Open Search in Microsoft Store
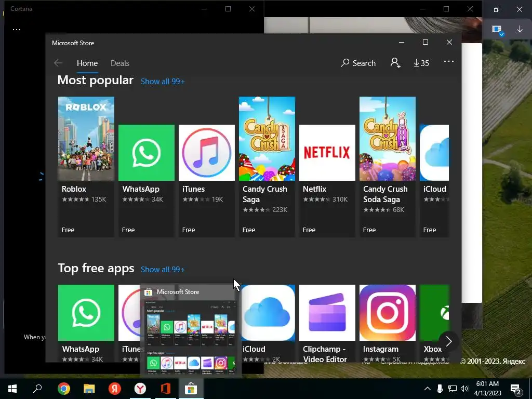This screenshot has height=399, width=532. (358, 63)
